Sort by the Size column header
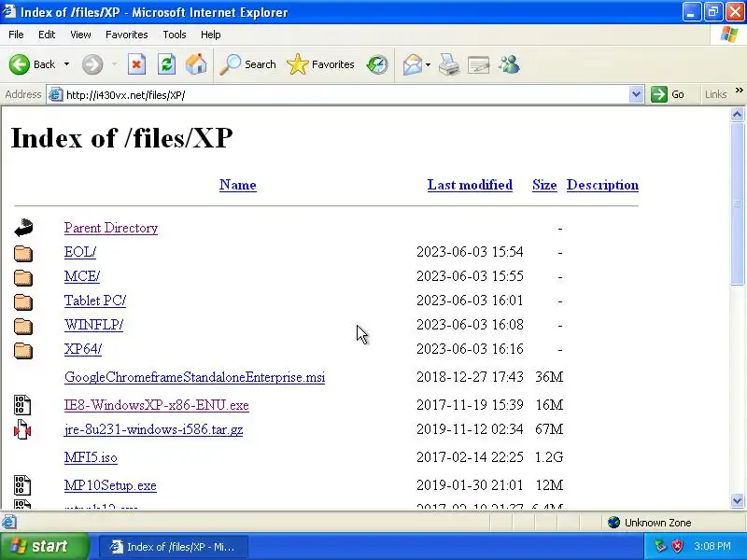Screen dimensions: 747x560 click(544, 185)
